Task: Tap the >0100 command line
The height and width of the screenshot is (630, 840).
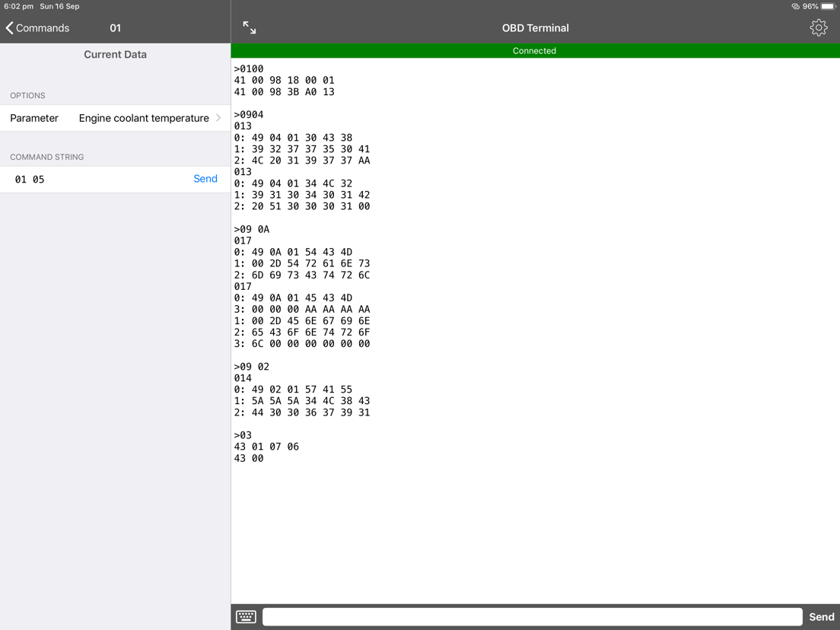Action: tap(249, 68)
